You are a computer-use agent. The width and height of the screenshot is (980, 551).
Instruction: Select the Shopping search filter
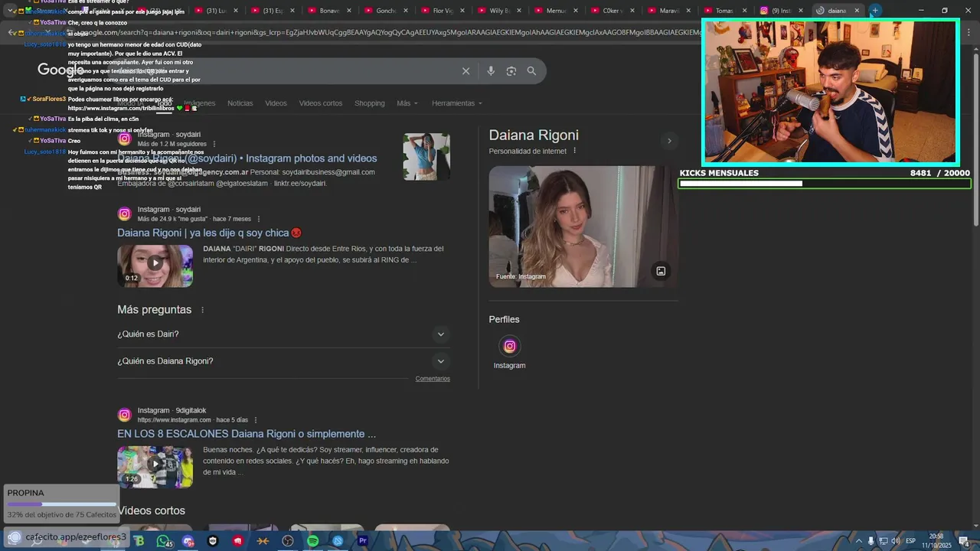click(x=369, y=103)
